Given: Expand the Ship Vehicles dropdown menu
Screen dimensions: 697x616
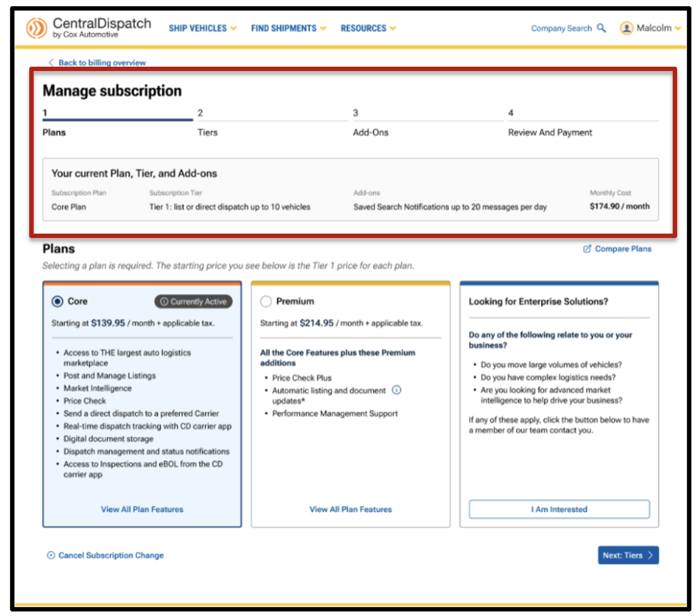Looking at the screenshot, I should (x=202, y=28).
